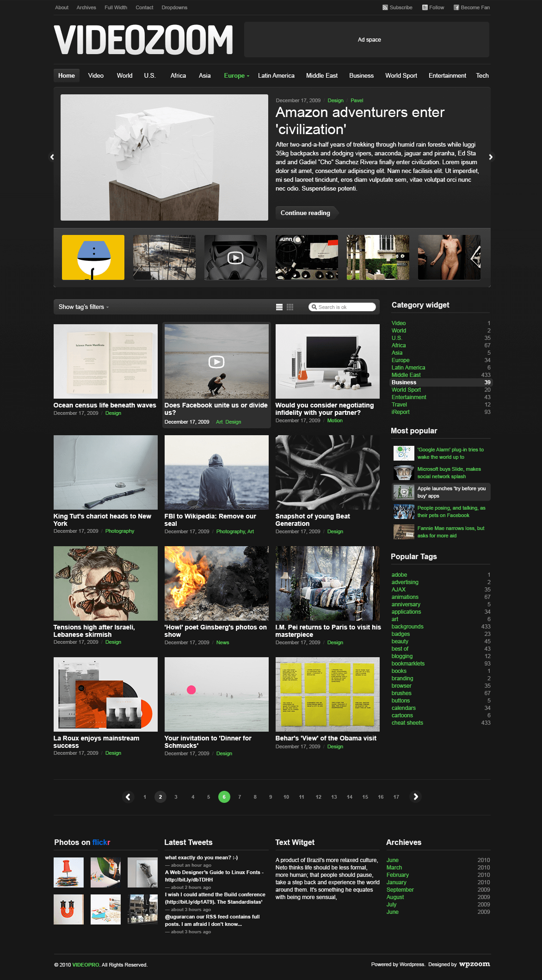The width and height of the screenshot is (542, 980).
Task: Play the stormtrooper video thumbnail
Action: coord(235,258)
